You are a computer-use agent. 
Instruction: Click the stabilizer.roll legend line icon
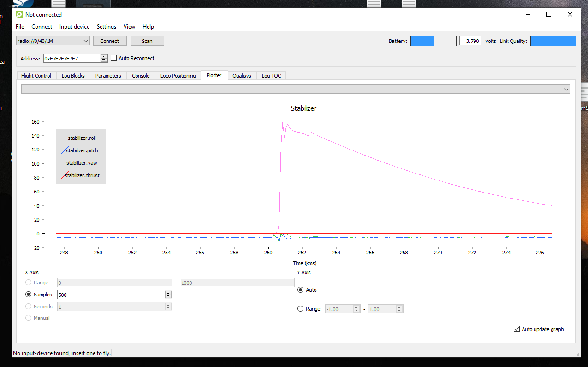coord(64,138)
